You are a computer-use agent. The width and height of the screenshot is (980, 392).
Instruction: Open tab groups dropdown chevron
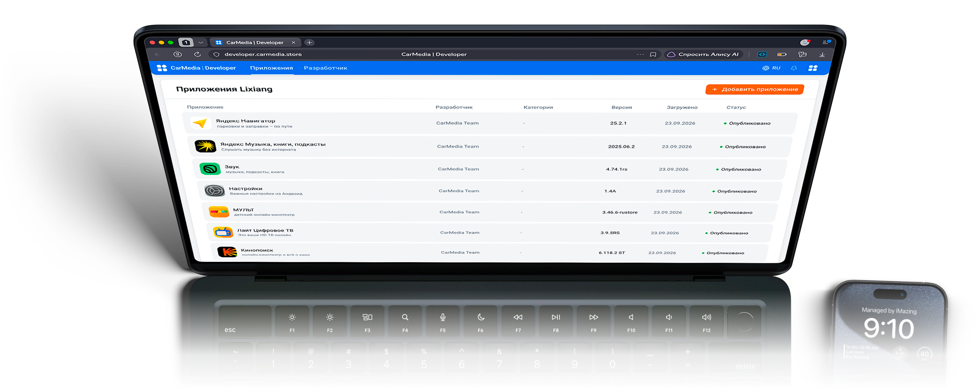(201, 42)
